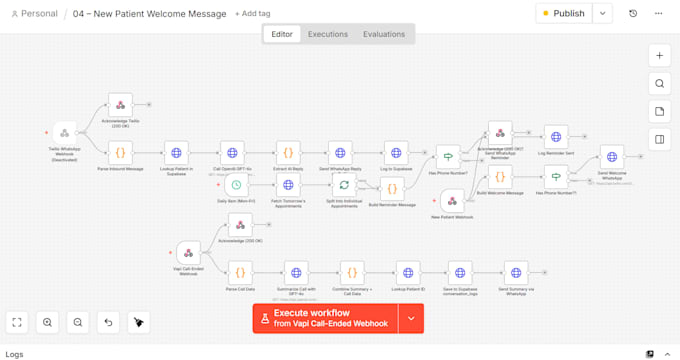Select the Save to Supabase conversation_logs node
The height and width of the screenshot is (360, 680).
tap(460, 273)
